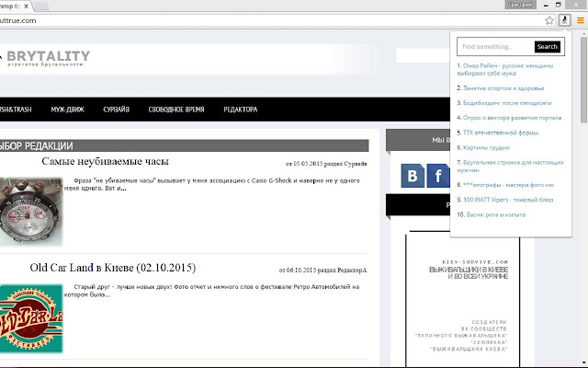Open link 'Басня: рога и копыта'
Screen dimensions: 588x368
tap(496, 214)
